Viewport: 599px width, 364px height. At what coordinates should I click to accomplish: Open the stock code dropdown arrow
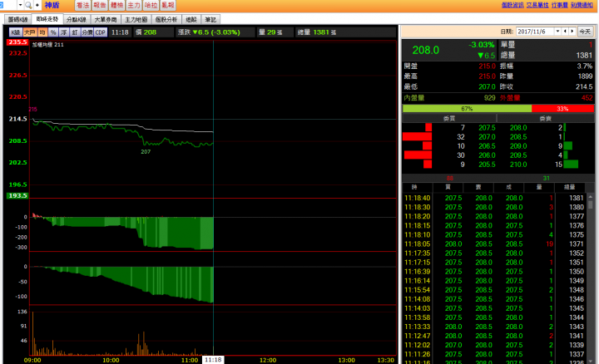pyautogui.click(x=20, y=5)
